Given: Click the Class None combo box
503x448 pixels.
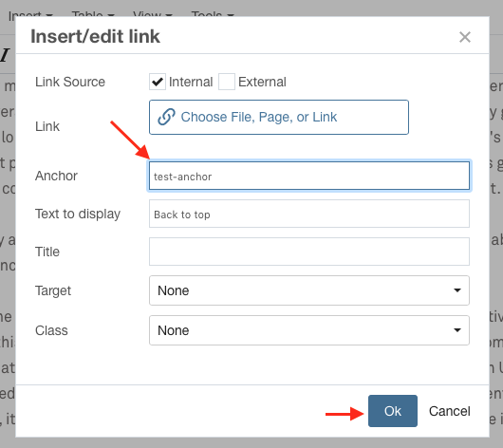Looking at the screenshot, I should click(309, 330).
